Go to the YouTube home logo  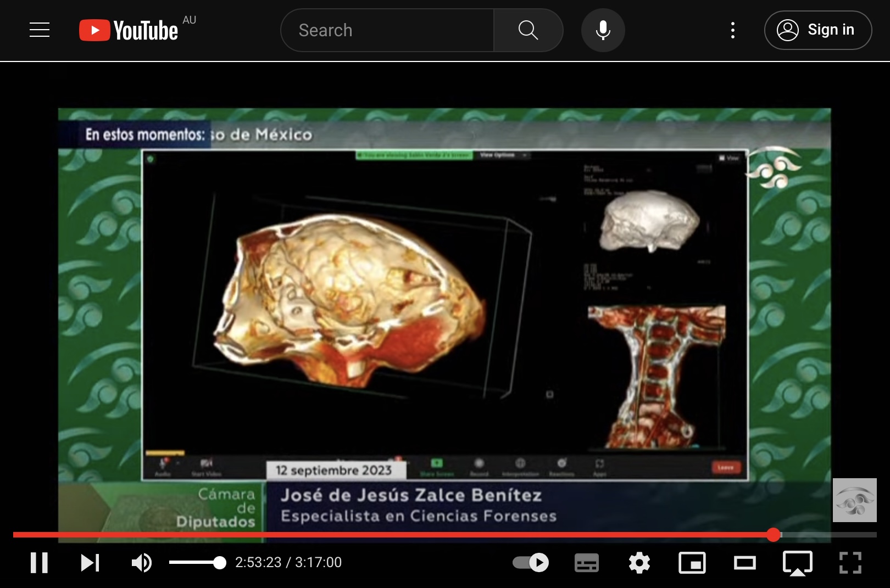click(x=129, y=30)
